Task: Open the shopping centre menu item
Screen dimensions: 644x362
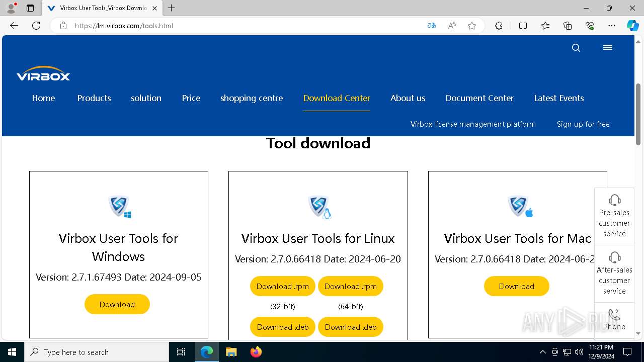Action: 252,98
